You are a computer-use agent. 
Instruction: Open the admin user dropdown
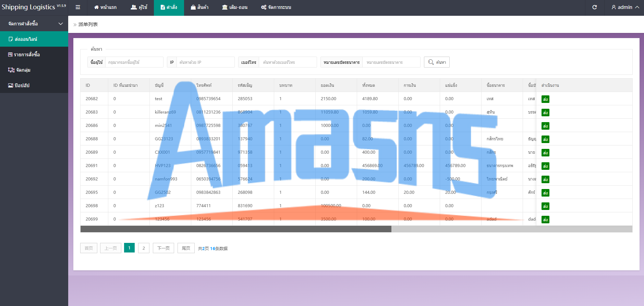(625, 7)
